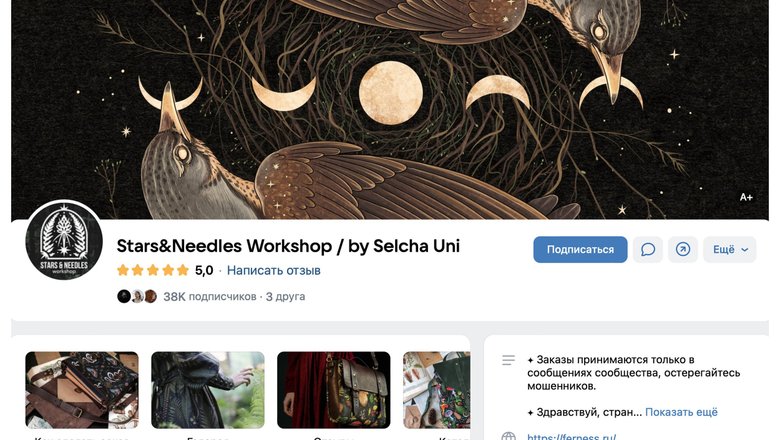Click the globe icon beside website link

[x=508, y=436]
